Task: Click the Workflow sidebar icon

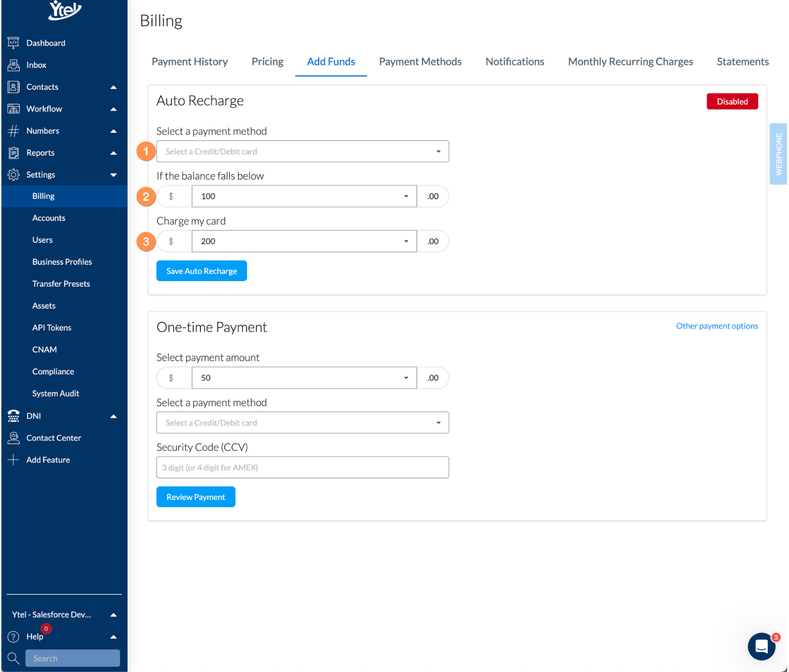Action: [13, 109]
